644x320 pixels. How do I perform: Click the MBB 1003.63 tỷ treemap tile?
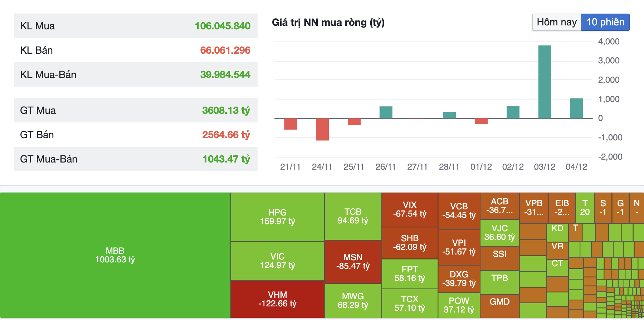click(115, 255)
